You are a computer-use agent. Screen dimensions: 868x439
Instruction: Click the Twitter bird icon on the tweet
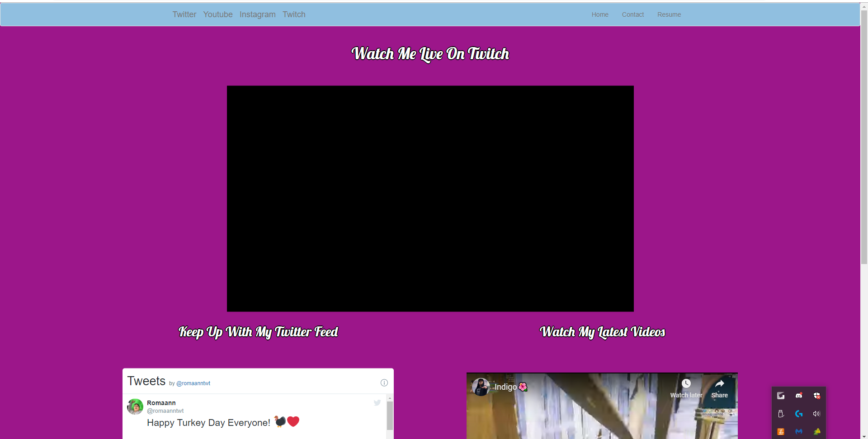377,403
